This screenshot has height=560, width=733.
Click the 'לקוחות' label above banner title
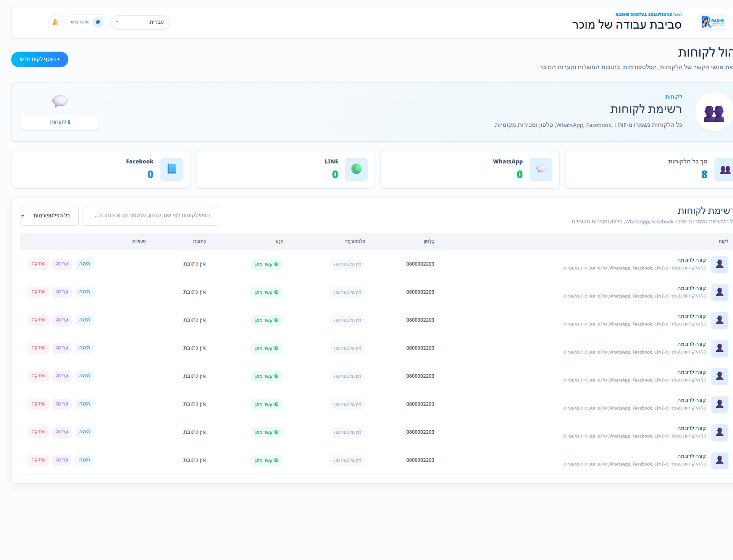pos(673,97)
